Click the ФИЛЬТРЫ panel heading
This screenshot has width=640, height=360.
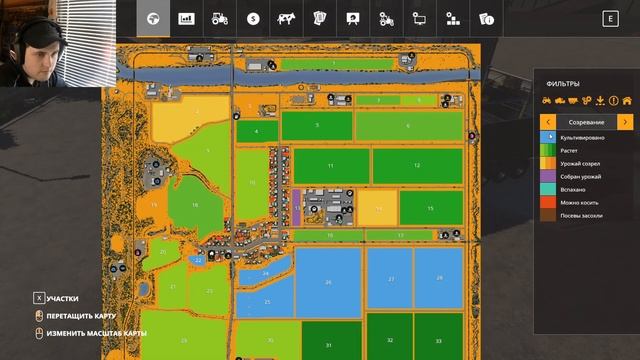click(563, 84)
